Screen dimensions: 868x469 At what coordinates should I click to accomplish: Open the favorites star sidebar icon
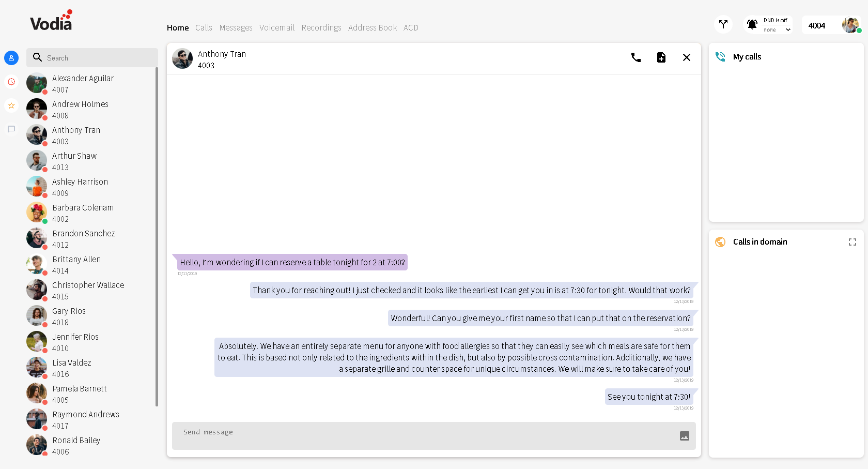[11, 105]
